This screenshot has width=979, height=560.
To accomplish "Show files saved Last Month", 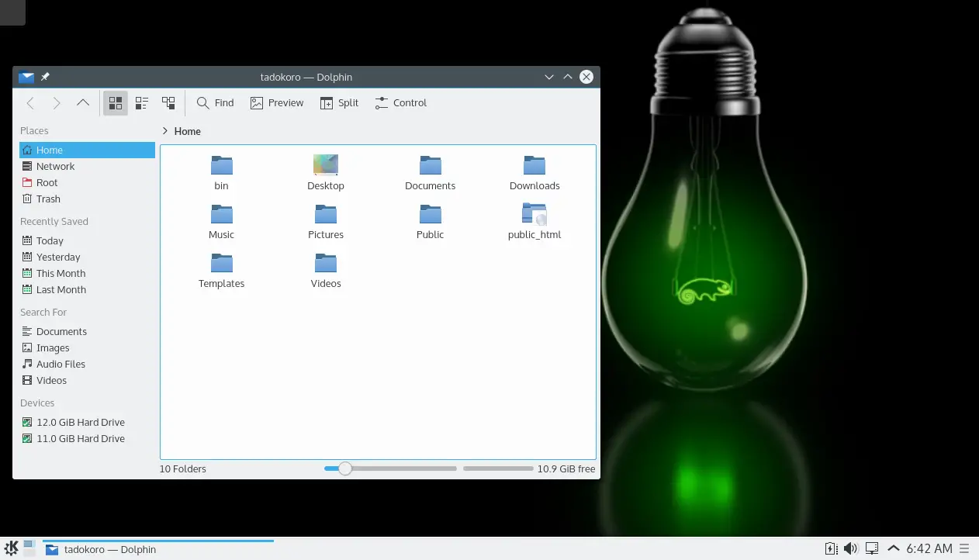I will click(87, 289).
